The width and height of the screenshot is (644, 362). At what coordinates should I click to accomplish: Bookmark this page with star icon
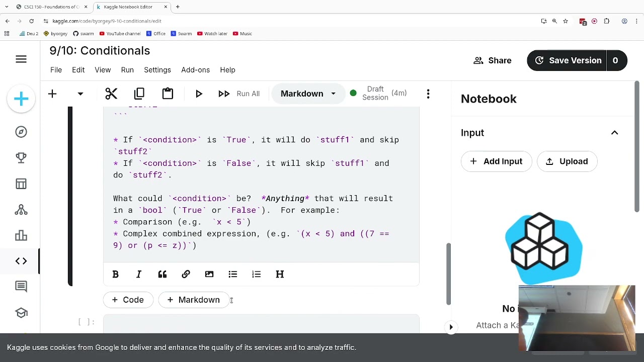tap(566, 21)
